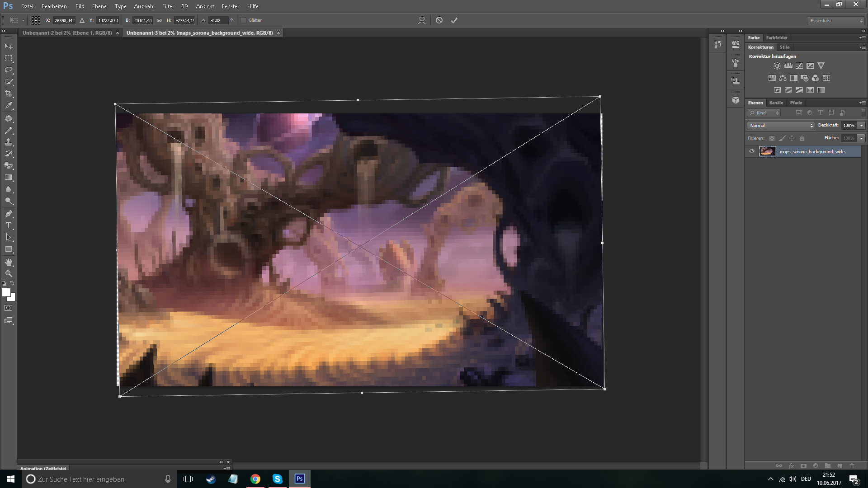Open the Ebenen panel flyout menu
The image size is (868, 488).
[x=863, y=103]
